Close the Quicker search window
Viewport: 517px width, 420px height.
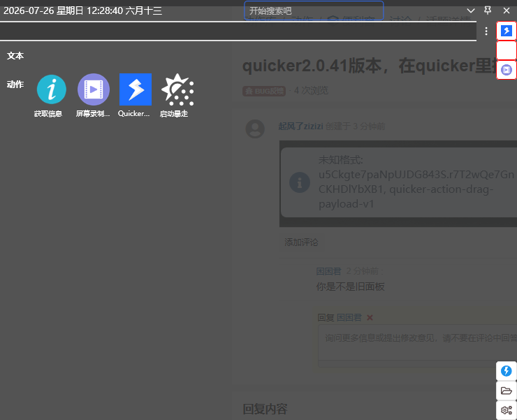(507, 10)
